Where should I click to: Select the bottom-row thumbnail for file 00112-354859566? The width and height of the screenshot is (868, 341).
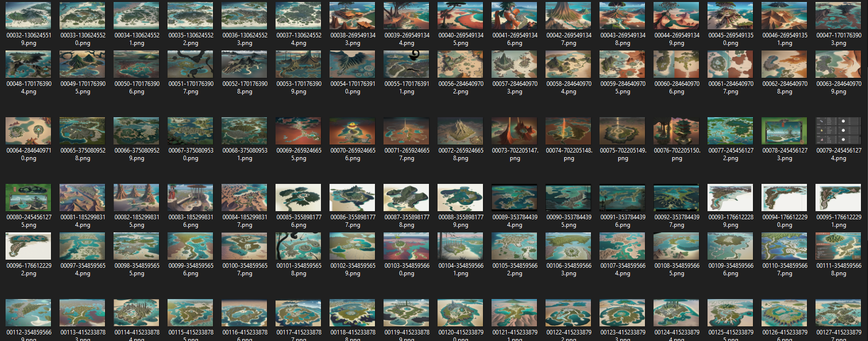tap(28, 312)
